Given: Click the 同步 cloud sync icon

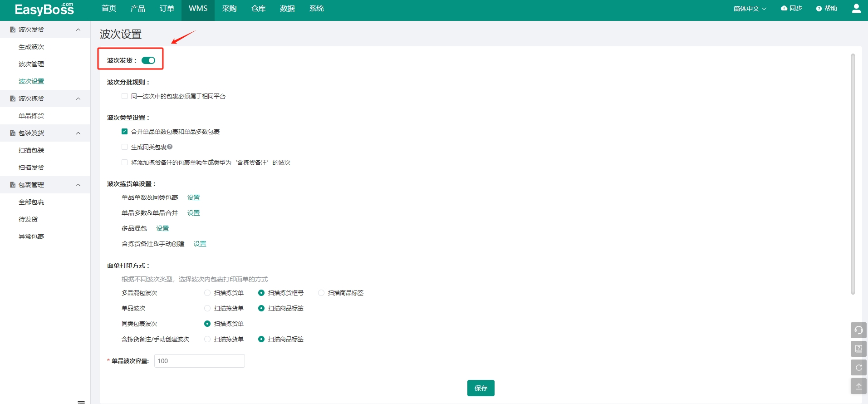Looking at the screenshot, I should pyautogui.click(x=784, y=8).
